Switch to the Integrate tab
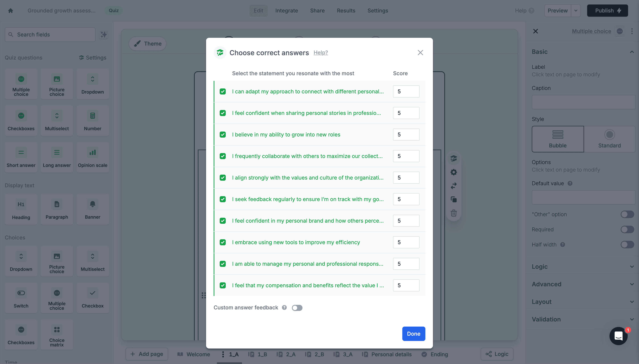This screenshot has height=364, width=639. tap(286, 11)
